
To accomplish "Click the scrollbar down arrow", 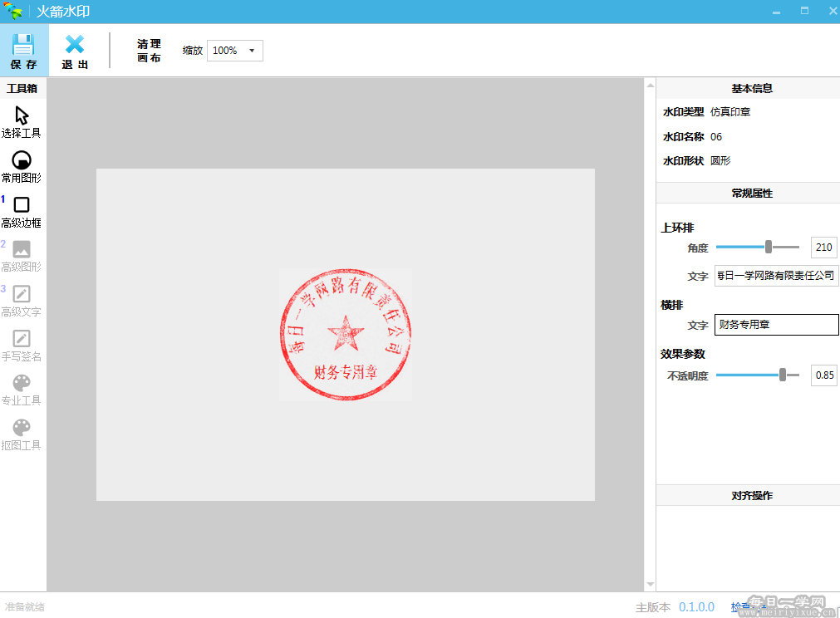I will pyautogui.click(x=650, y=584).
